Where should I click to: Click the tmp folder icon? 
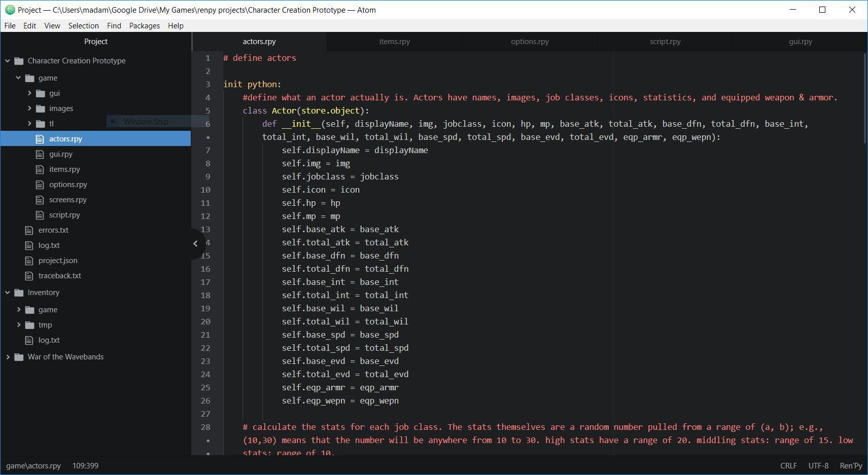[30, 325]
